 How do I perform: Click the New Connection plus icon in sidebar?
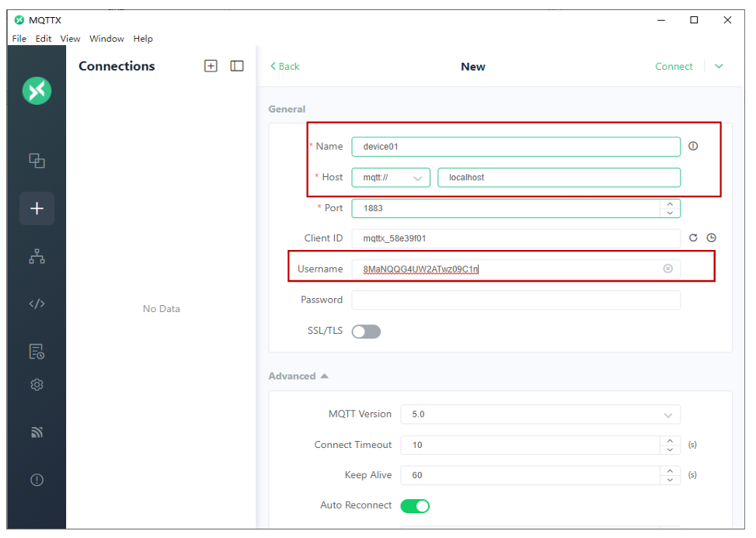pos(37,208)
